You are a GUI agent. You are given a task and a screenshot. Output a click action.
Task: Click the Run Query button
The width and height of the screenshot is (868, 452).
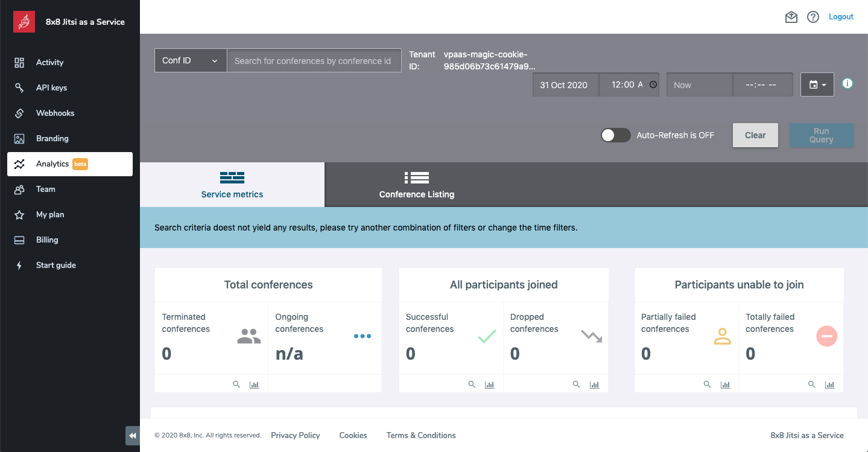(822, 135)
